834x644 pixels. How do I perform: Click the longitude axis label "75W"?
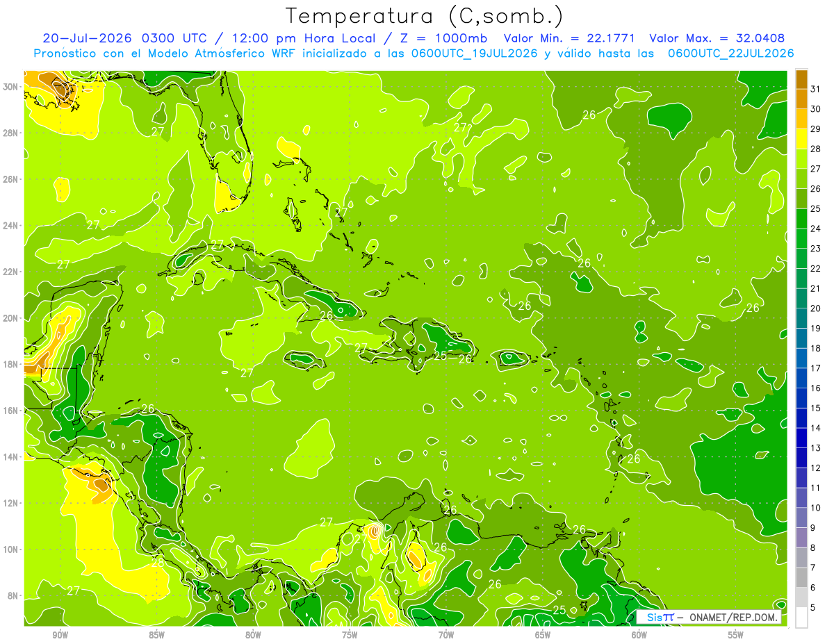tap(350, 635)
